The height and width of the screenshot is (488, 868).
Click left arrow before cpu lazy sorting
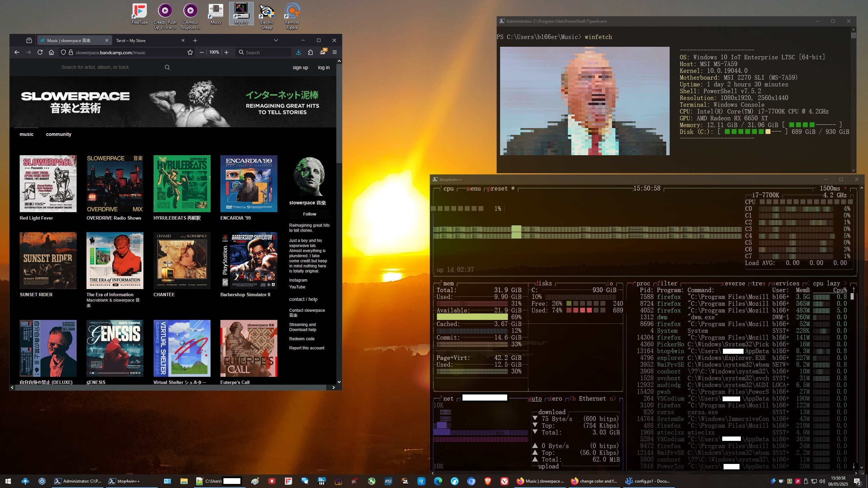pos(808,283)
